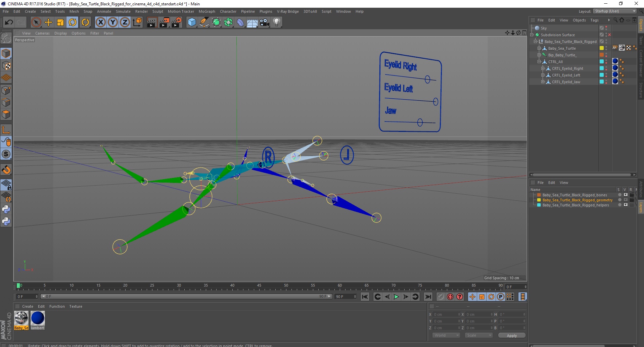Open the File menu

pyautogui.click(x=6, y=11)
